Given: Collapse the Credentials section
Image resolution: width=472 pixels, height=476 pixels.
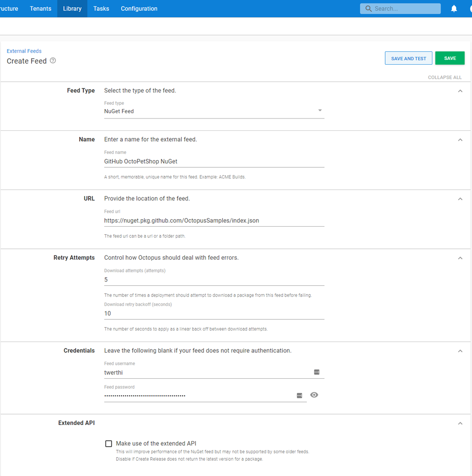Looking at the screenshot, I should (x=460, y=351).
